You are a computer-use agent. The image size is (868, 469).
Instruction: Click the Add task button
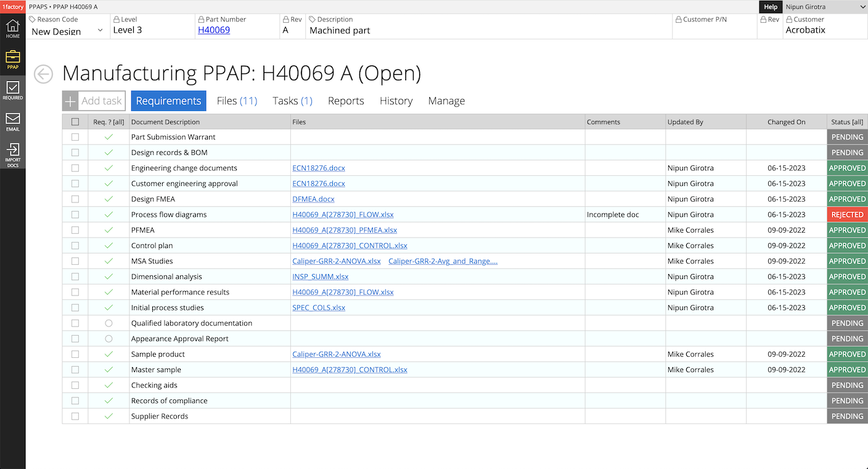tap(94, 101)
